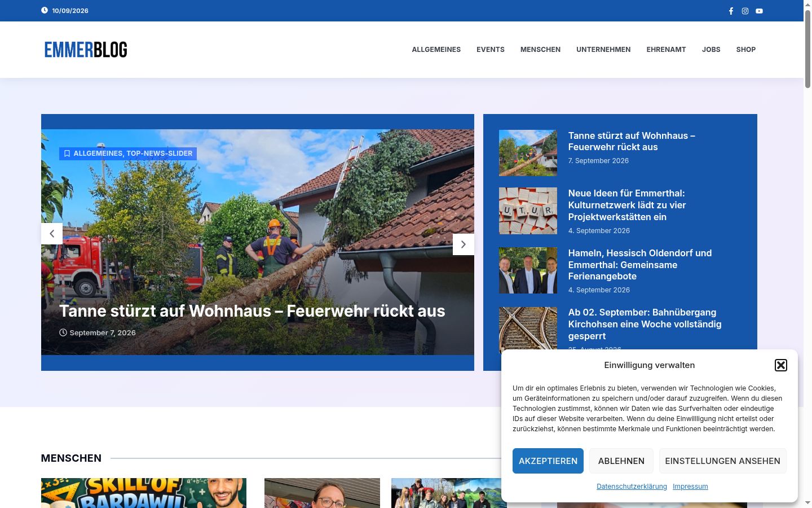Click the fallen tree thumbnail in sidebar
The height and width of the screenshot is (508, 812).
528,153
